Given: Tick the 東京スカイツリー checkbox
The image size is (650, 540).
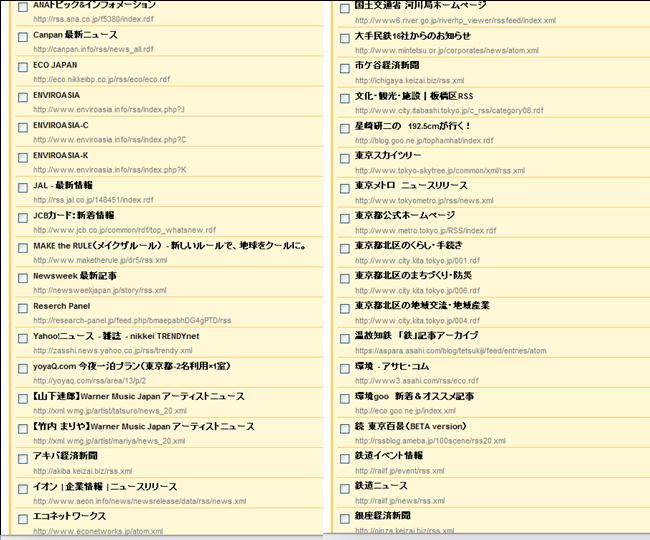Looking at the screenshot, I should coord(345,158).
